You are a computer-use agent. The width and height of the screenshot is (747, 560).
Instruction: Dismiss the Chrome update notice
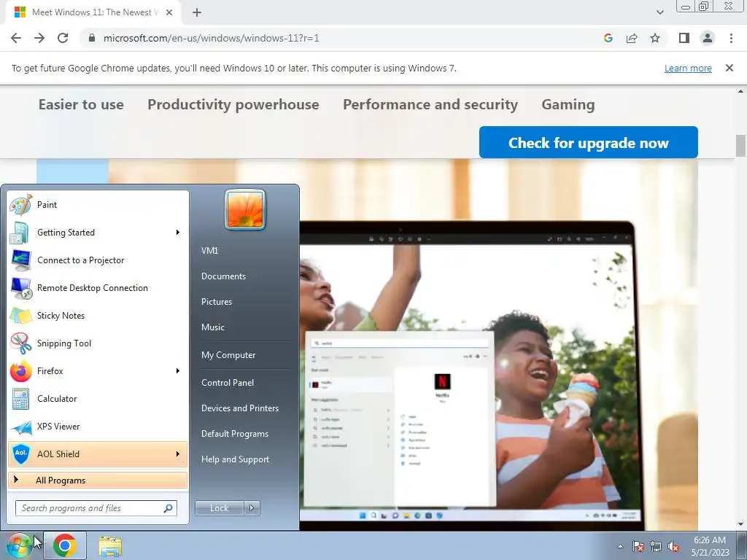729,68
